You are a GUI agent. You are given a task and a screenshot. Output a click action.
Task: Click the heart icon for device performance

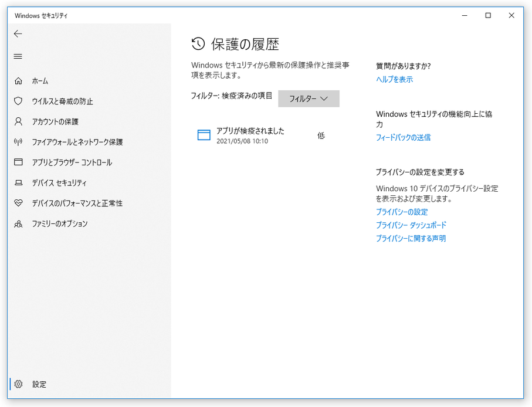[18, 203]
